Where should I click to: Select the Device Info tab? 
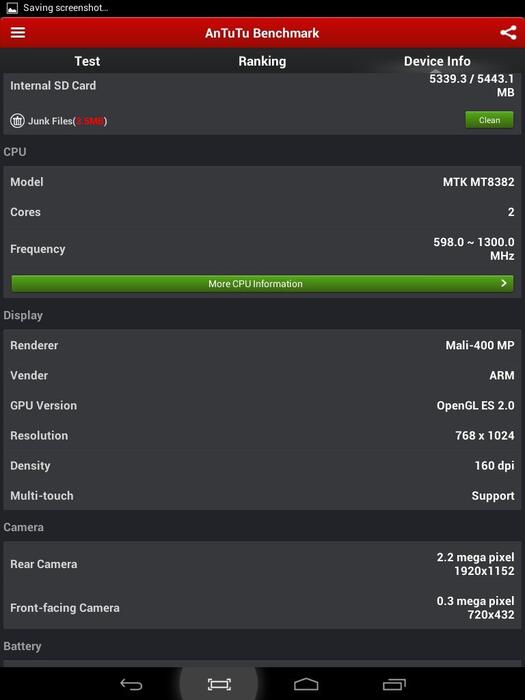click(437, 61)
